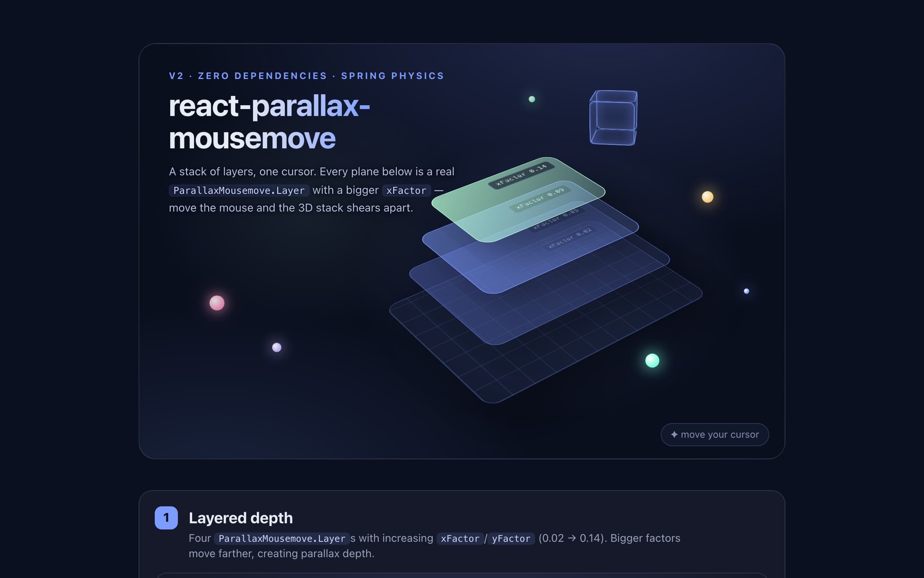Click the 'xFactor 0.05' layer label
Viewport: 924px width, 578px height.
(556, 219)
